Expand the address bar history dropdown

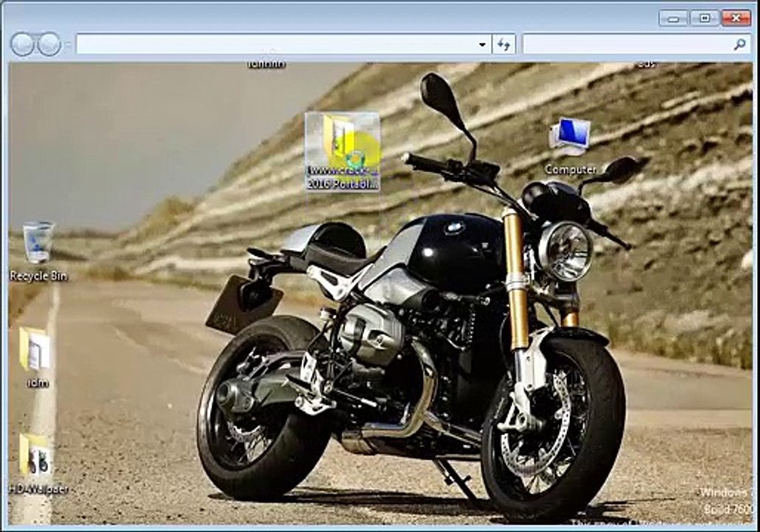[482, 44]
